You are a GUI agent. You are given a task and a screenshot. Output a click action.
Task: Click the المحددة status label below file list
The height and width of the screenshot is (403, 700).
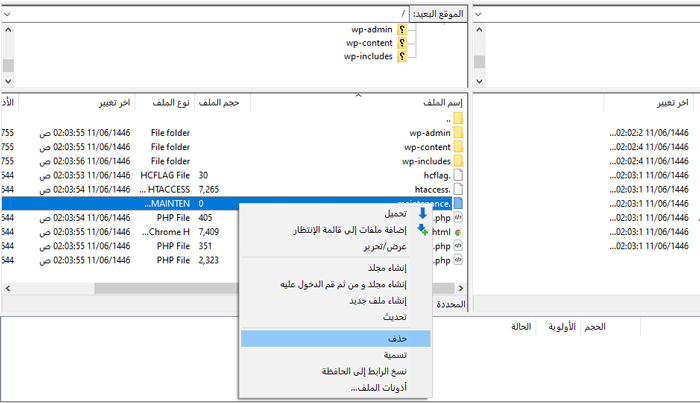450,304
